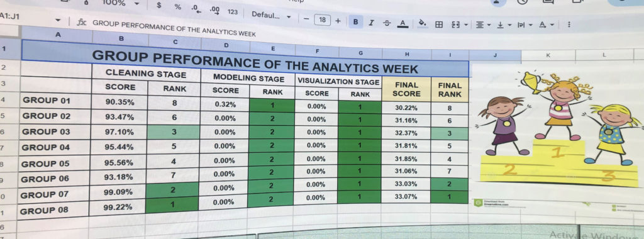Toggle bold formatting in toolbar
Screen dimensions: 644x239
click(x=355, y=22)
